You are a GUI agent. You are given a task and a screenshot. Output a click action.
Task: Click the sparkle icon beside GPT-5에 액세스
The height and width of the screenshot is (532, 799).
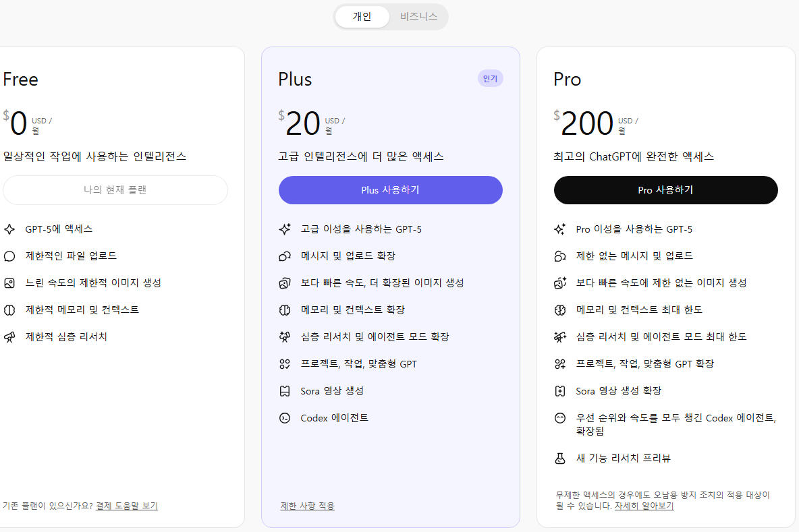coord(9,229)
